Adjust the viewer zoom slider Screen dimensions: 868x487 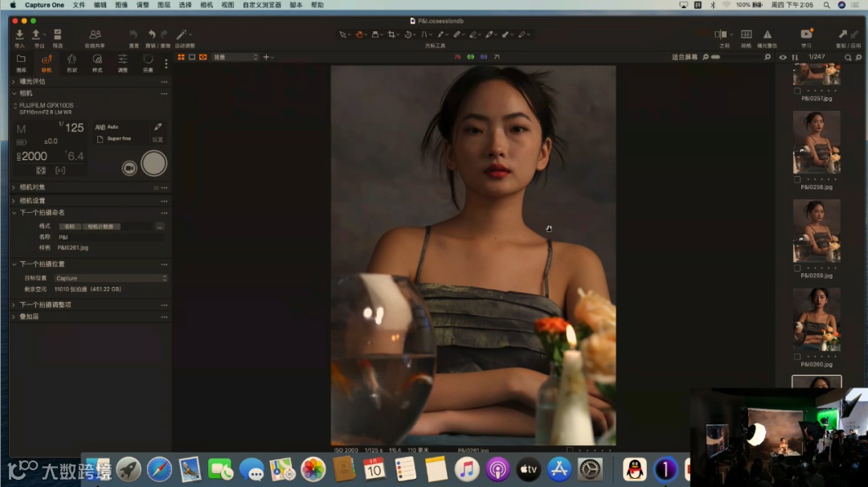pyautogui.click(x=736, y=57)
